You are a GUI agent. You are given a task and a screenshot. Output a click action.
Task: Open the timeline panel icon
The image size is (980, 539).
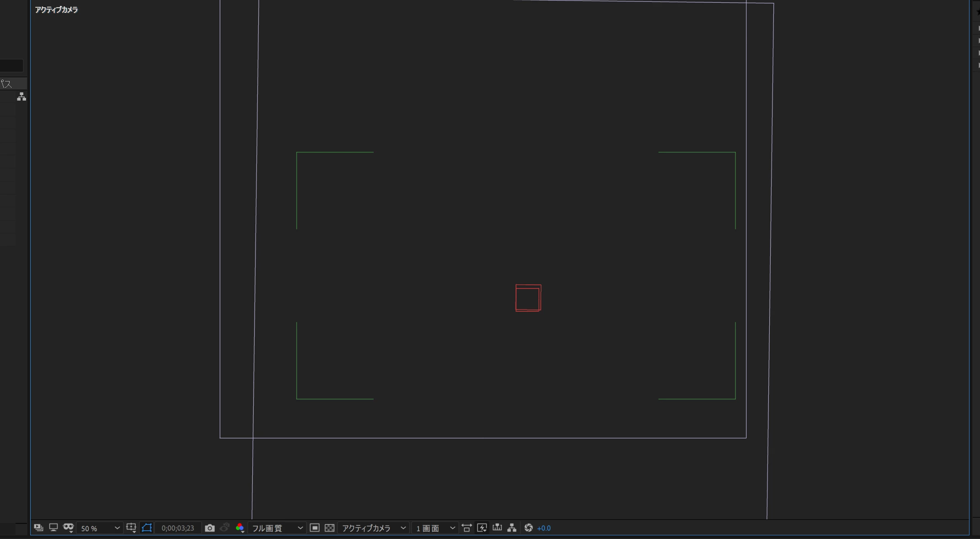pyautogui.click(x=497, y=528)
